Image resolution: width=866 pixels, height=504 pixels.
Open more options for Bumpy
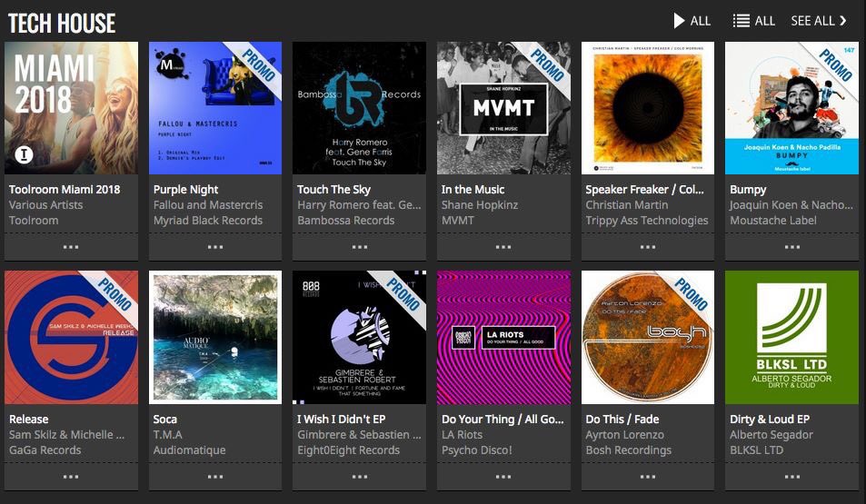(x=792, y=247)
